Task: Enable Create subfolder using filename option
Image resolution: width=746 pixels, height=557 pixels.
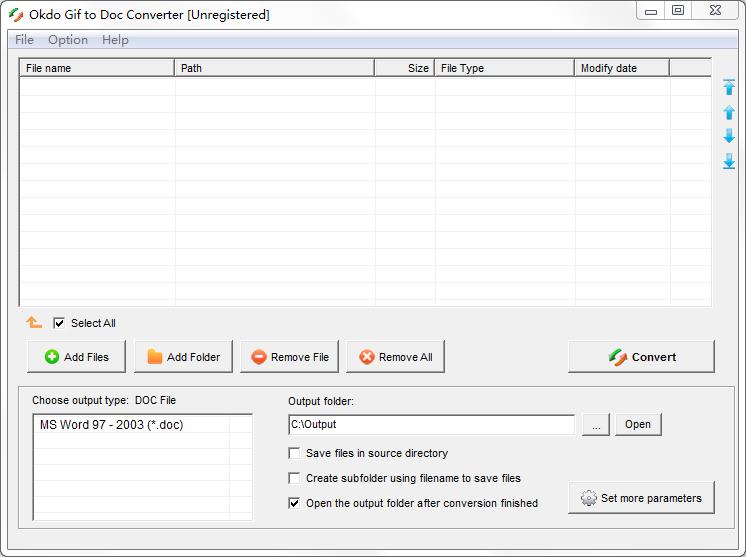Action: 294,478
